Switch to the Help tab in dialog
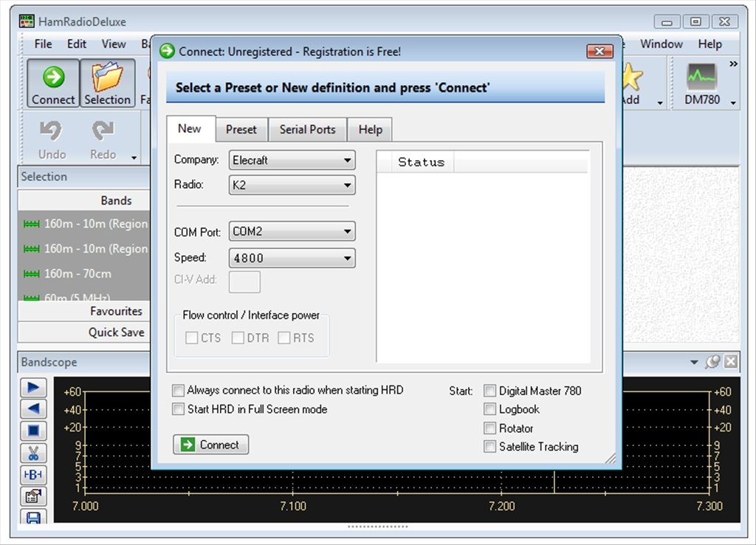 point(370,130)
